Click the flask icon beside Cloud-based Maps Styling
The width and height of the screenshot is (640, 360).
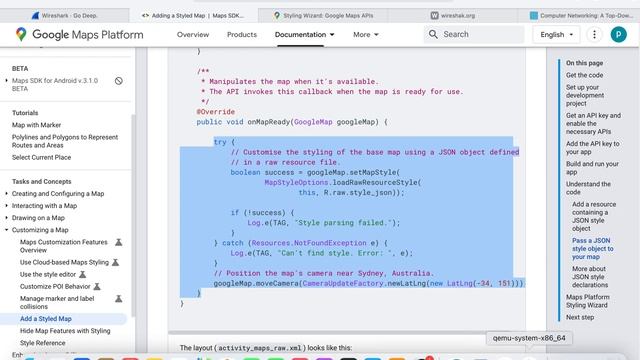[x=116, y=262]
